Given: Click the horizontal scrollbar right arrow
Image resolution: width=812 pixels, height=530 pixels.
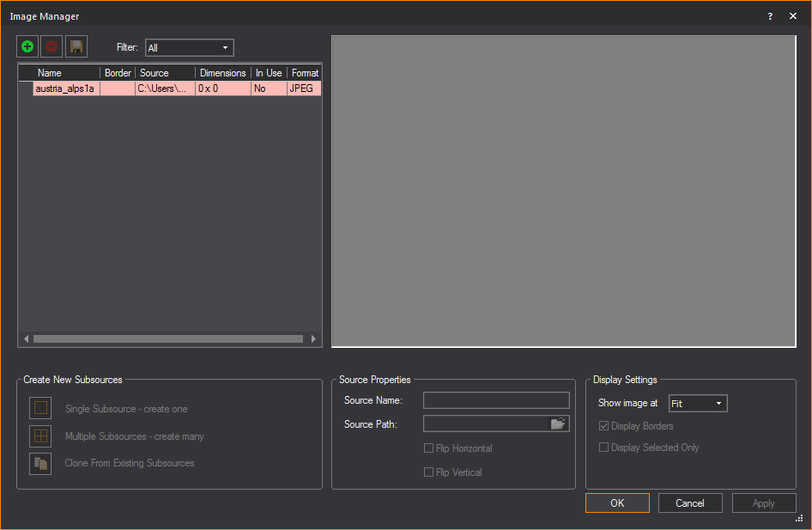Looking at the screenshot, I should pyautogui.click(x=313, y=338).
